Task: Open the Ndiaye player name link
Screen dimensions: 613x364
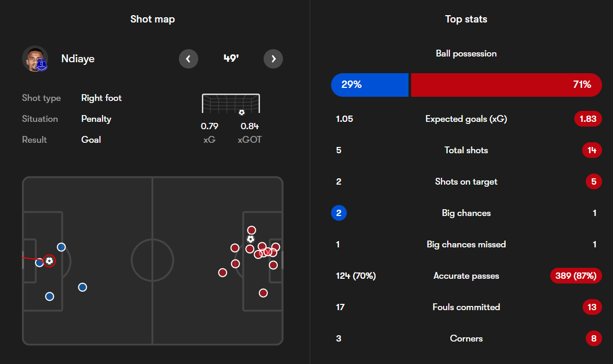Action: (78, 59)
